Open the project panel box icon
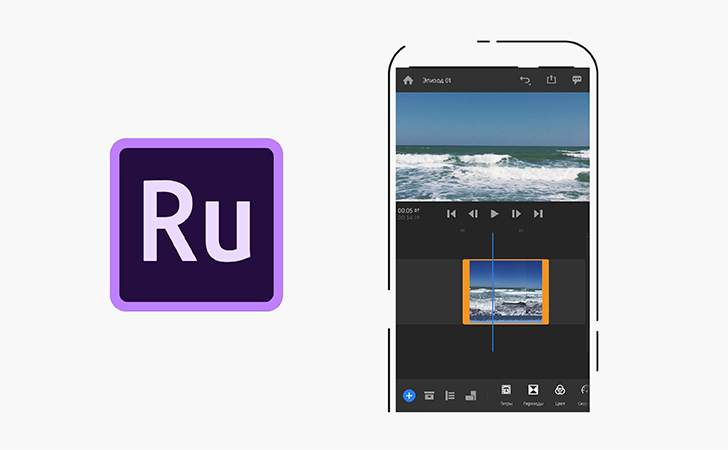Screen dimensions: 728x450 pyautogui.click(x=429, y=395)
